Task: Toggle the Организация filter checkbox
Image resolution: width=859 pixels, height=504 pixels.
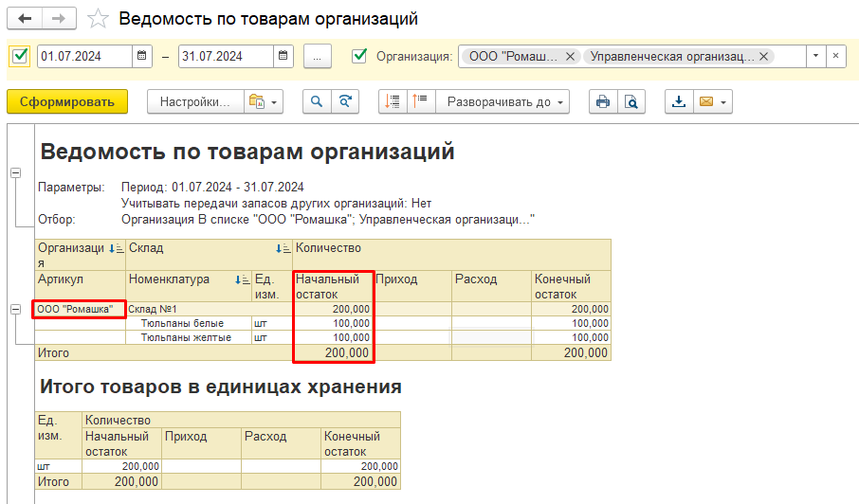Action: click(359, 56)
